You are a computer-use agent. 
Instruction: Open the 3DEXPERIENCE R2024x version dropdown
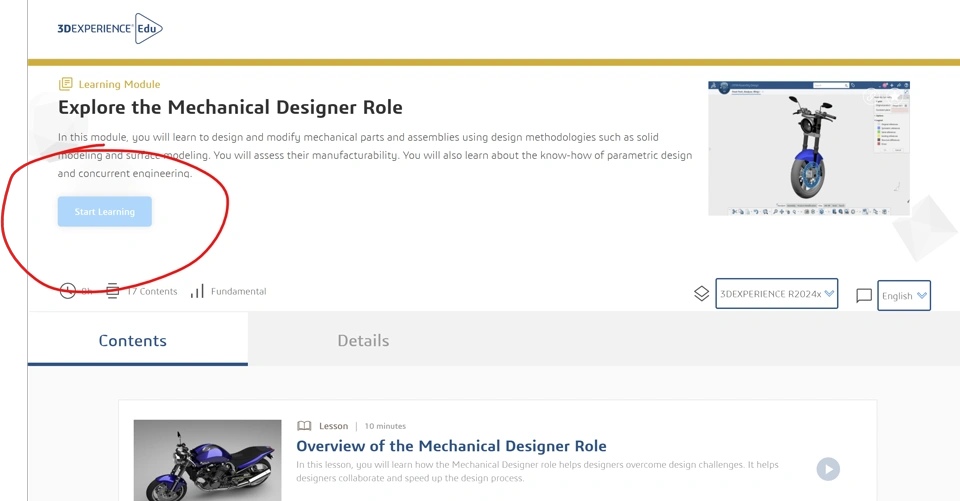(776, 294)
